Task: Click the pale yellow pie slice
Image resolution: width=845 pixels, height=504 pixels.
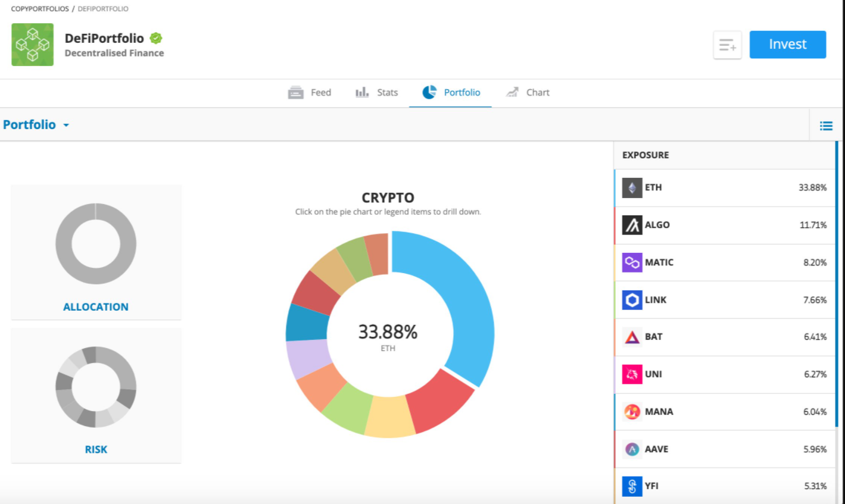Action: [389, 417]
